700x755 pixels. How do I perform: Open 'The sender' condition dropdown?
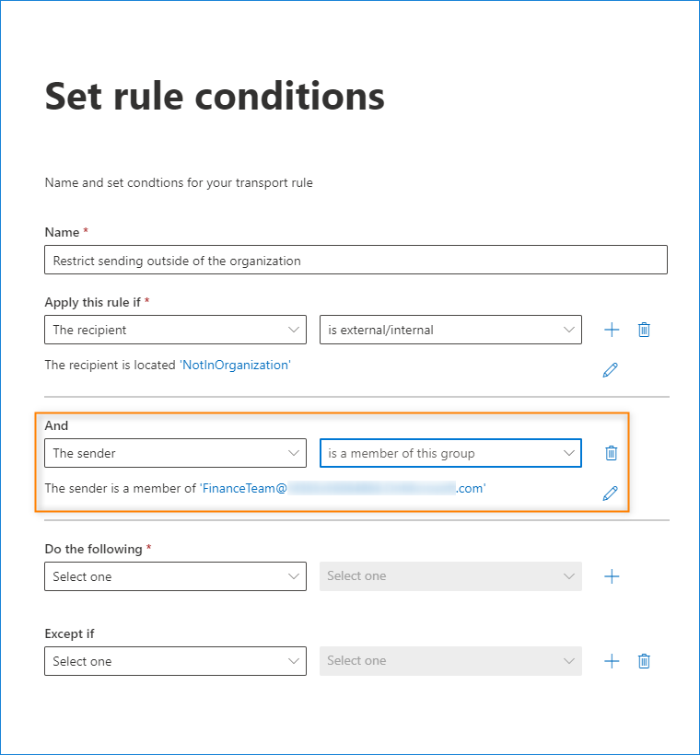175,453
